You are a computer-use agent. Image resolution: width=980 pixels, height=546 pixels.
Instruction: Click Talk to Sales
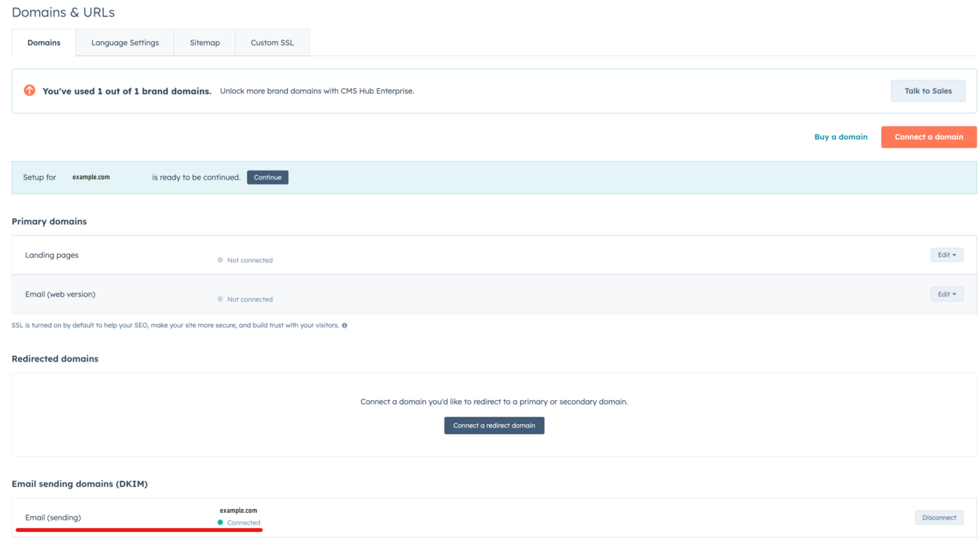928,91
